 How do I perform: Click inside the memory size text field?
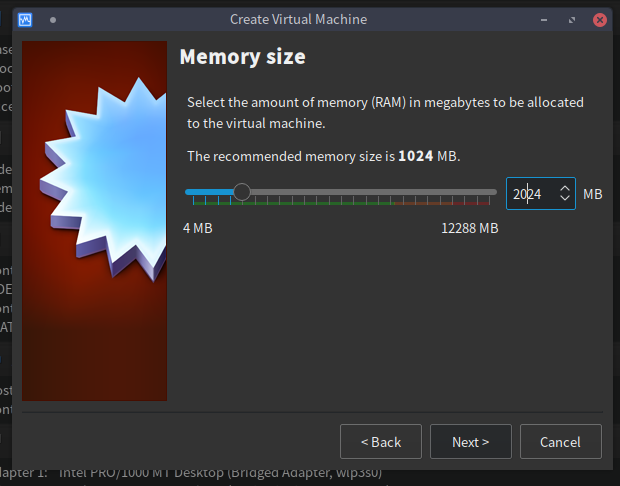[528, 193]
